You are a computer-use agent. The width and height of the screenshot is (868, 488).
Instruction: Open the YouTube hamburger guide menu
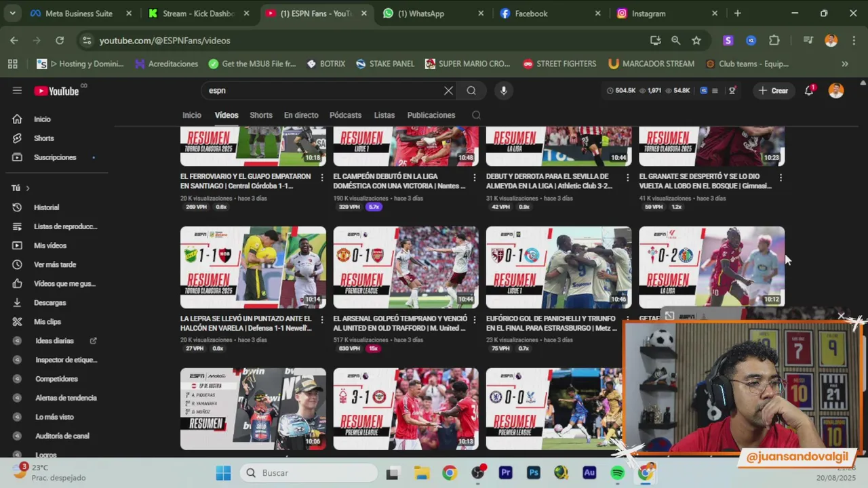coord(17,90)
